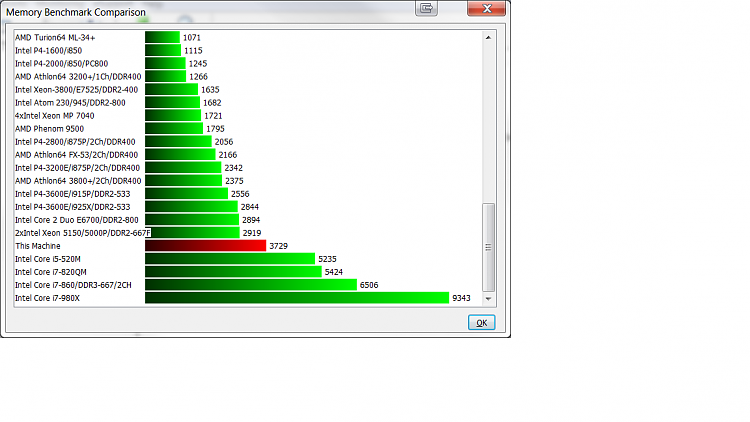Click the score value 1682

212,102
